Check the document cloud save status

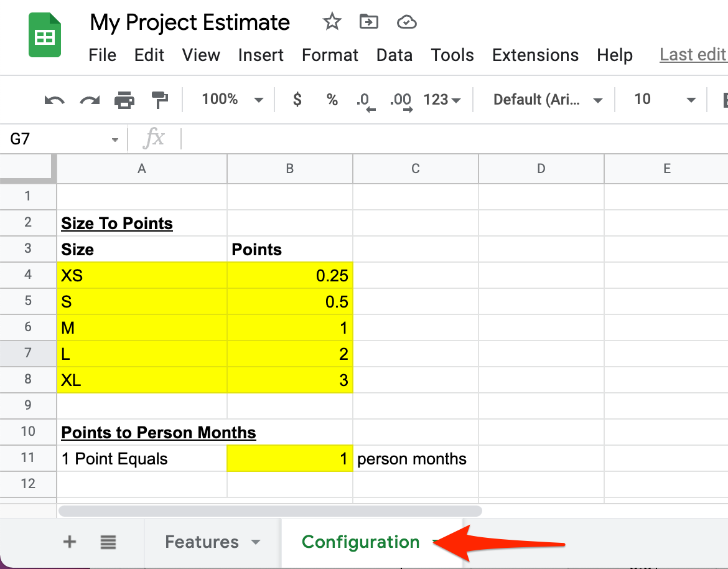point(407,22)
